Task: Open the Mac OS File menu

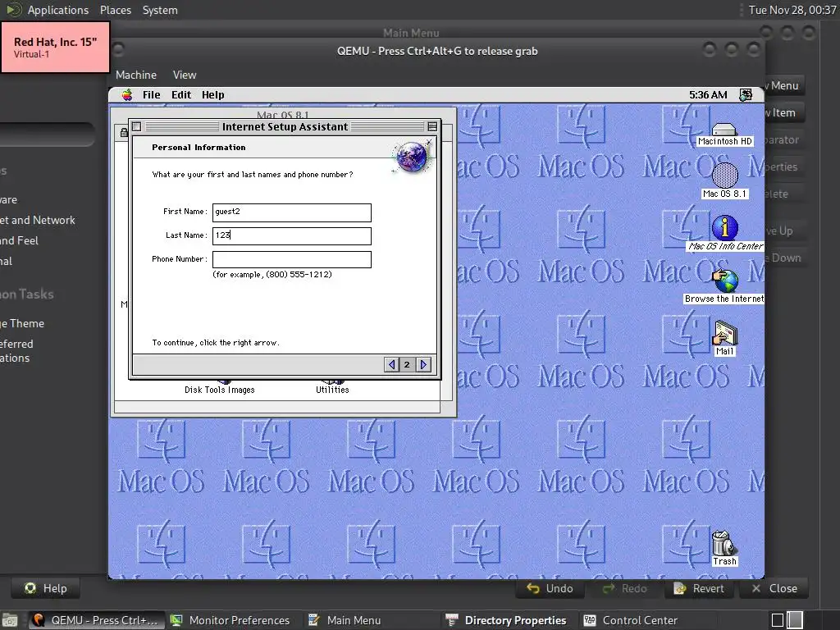Action: pos(151,95)
